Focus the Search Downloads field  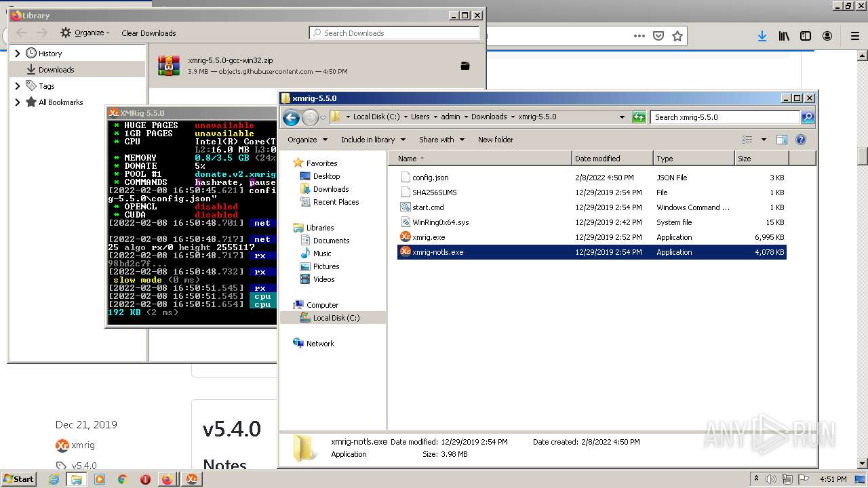click(x=395, y=33)
